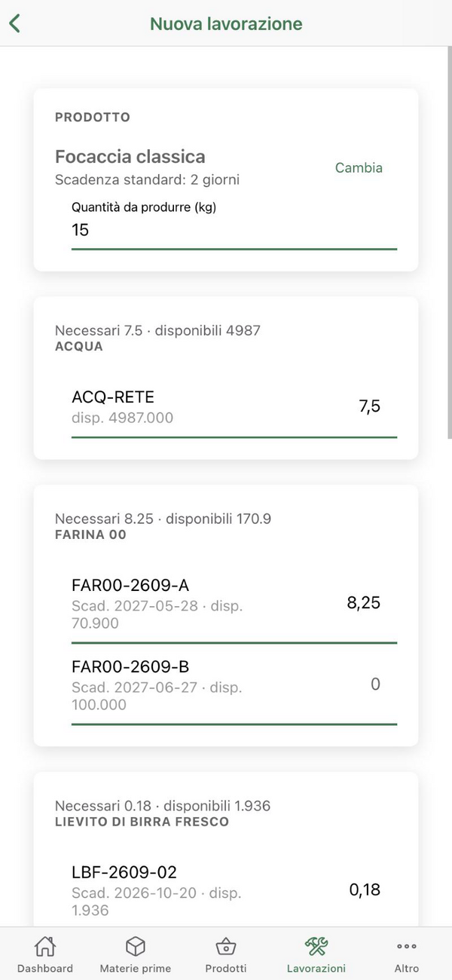Tap the LBF-2609-02 lot label
The width and height of the screenshot is (452, 980).
click(124, 872)
